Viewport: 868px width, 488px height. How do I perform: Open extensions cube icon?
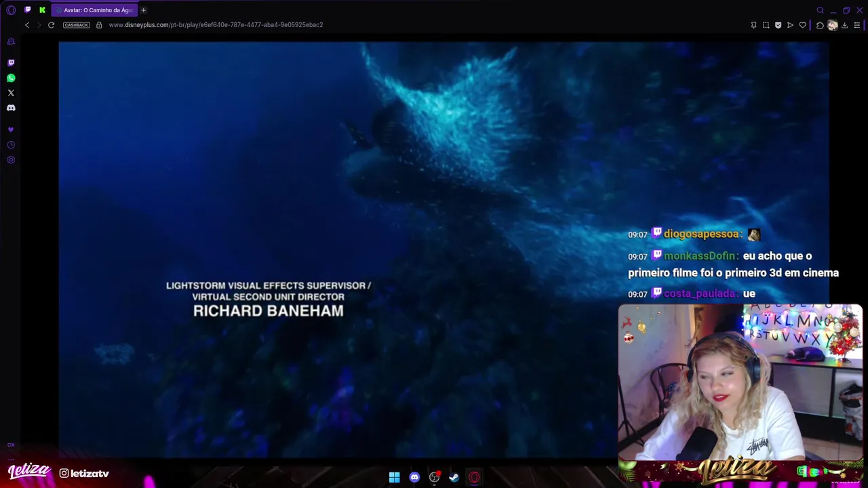[x=820, y=25]
